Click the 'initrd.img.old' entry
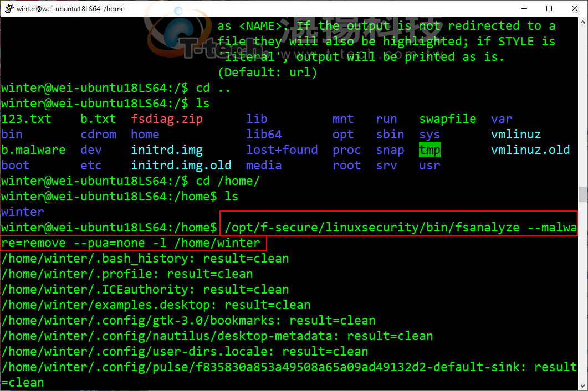The image size is (588, 391). pyautogui.click(x=181, y=166)
